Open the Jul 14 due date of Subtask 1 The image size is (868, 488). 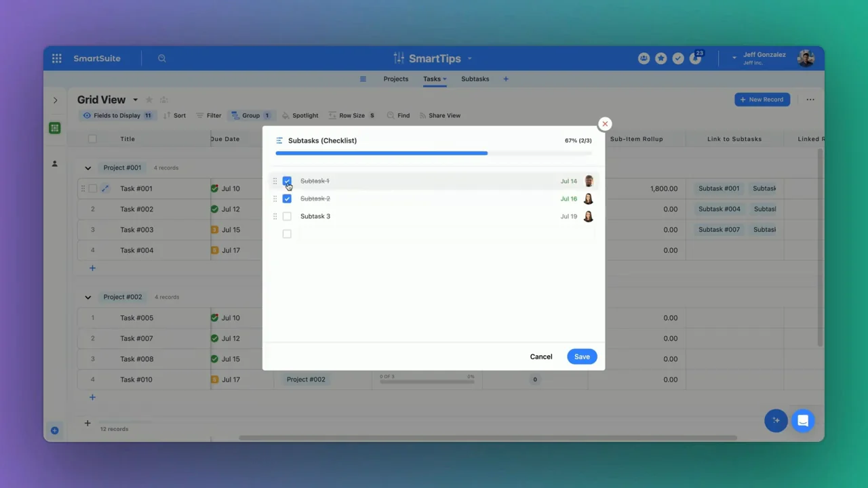click(569, 181)
